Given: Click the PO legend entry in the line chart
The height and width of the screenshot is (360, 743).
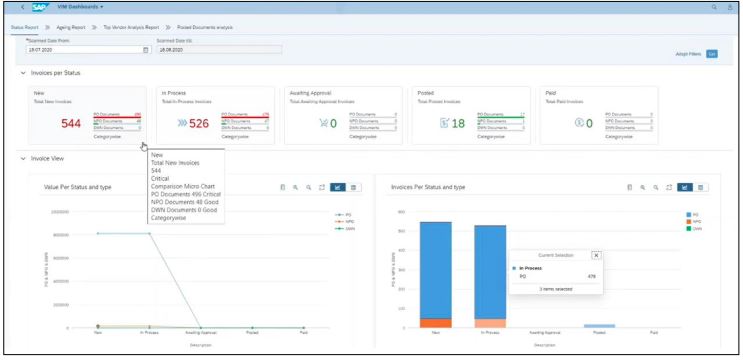Looking at the screenshot, I should (344, 215).
